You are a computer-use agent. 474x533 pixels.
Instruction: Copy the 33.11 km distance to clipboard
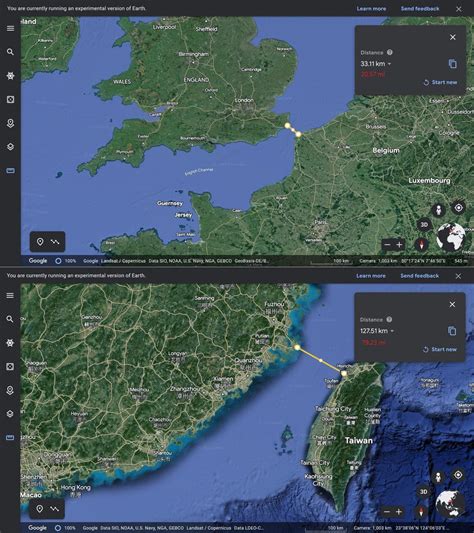point(453,64)
